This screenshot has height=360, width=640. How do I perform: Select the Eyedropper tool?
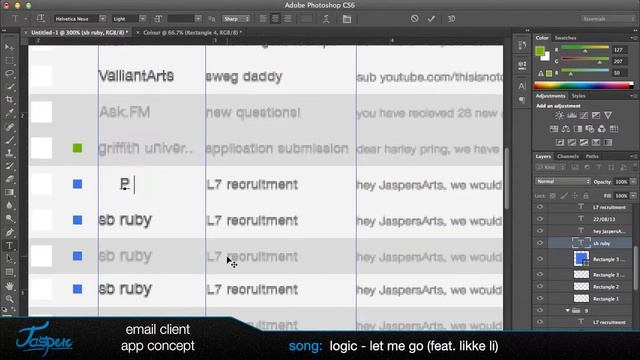pyautogui.click(x=9, y=113)
